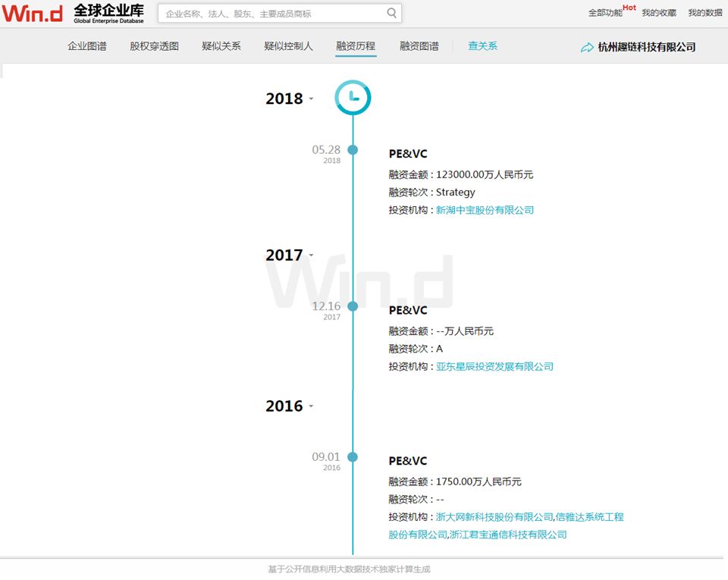Open investor 浙江君宝通信科技有限公司
Screen dimensions: 728x580
(x=508, y=535)
